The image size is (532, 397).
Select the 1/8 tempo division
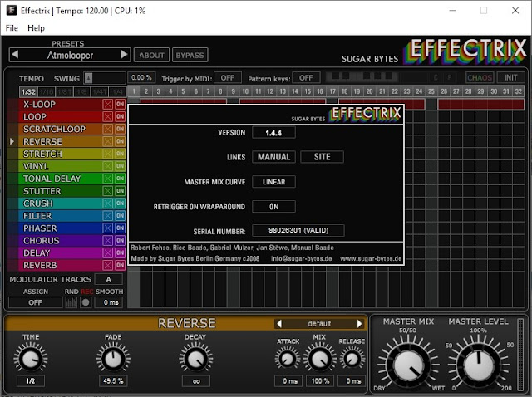click(x=82, y=92)
